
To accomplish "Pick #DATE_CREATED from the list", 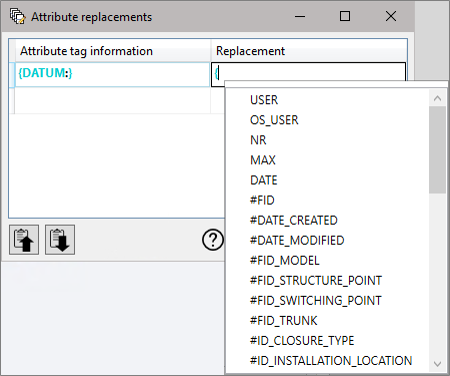I will (x=294, y=220).
